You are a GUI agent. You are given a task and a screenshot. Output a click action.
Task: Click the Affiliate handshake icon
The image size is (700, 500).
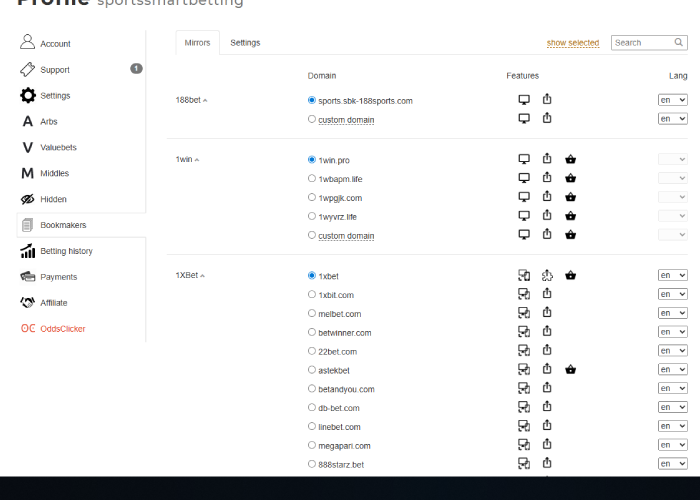[27, 303]
